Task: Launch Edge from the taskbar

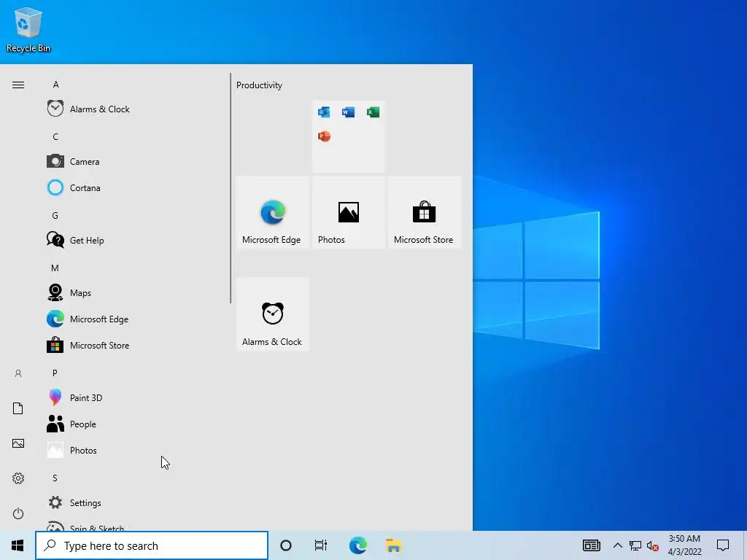Action: [357, 545]
